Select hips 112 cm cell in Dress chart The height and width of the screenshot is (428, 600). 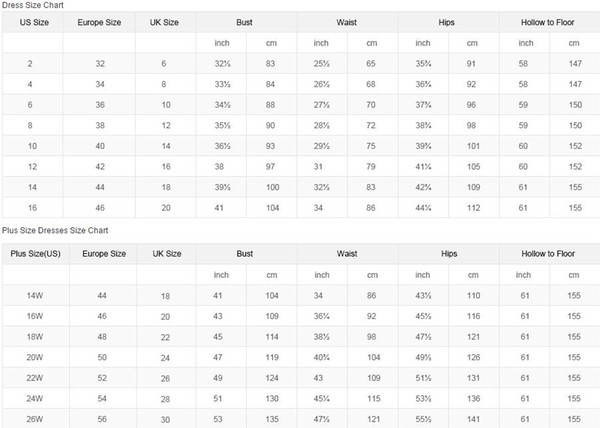click(x=474, y=205)
